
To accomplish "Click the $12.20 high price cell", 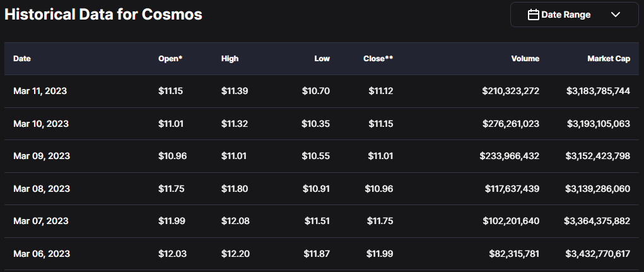I will click(x=235, y=254).
